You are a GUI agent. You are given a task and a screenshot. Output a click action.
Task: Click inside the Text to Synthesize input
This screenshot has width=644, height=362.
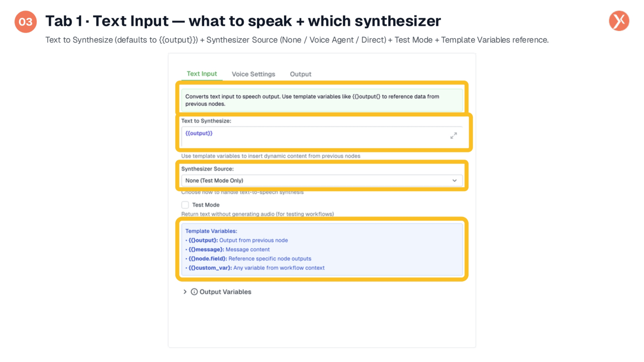coord(322,137)
